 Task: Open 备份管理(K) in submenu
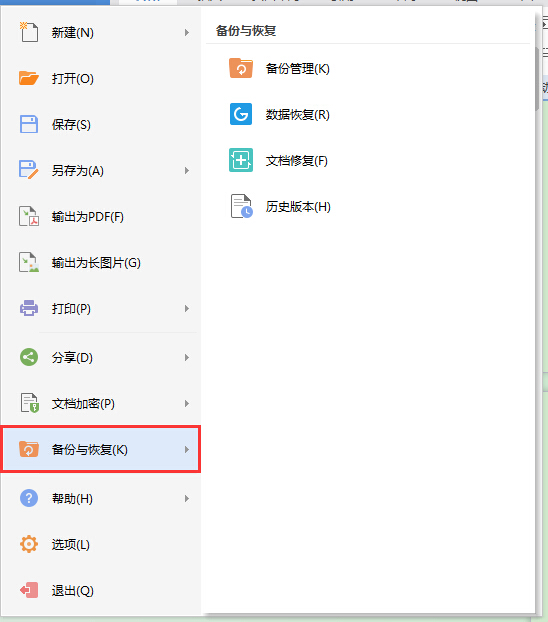point(298,69)
